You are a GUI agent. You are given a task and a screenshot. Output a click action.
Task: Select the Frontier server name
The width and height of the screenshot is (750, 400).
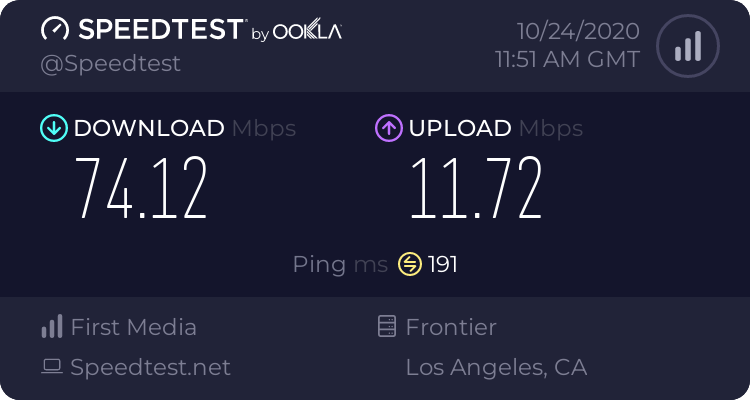(x=451, y=327)
